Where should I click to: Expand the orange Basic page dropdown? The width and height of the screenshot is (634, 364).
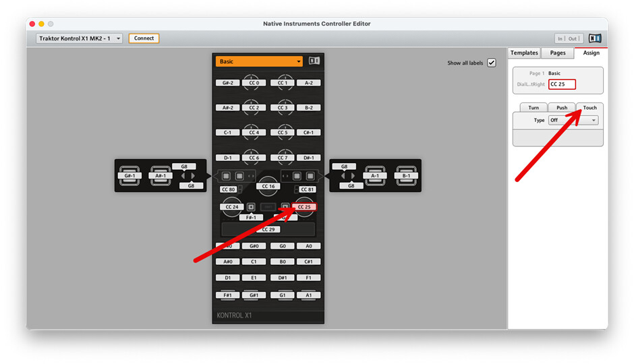[260, 61]
